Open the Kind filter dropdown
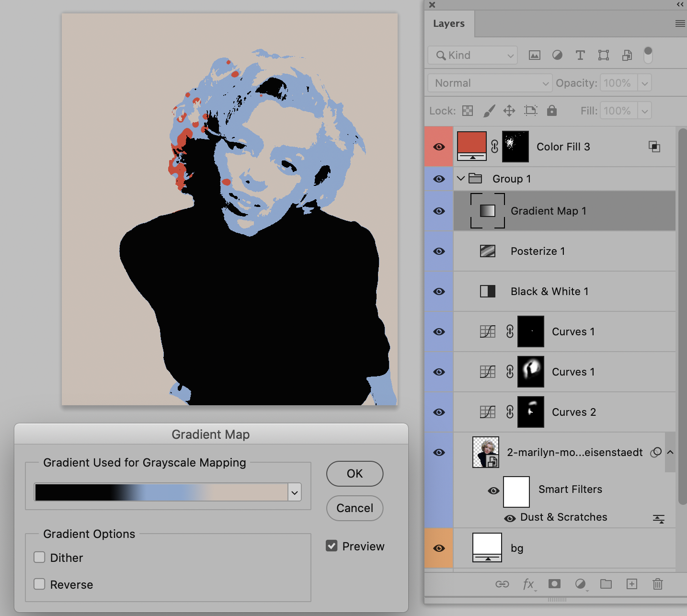Viewport: 687px width, 616px height. (x=473, y=55)
